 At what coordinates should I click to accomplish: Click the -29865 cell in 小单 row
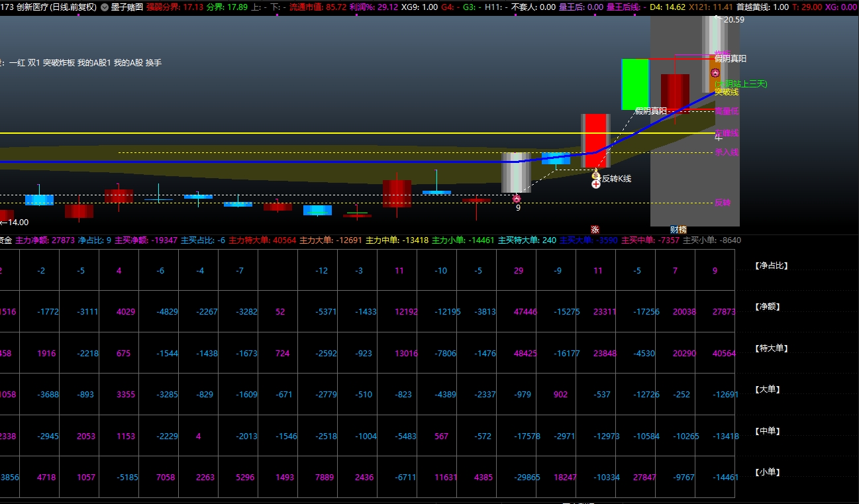(527, 478)
